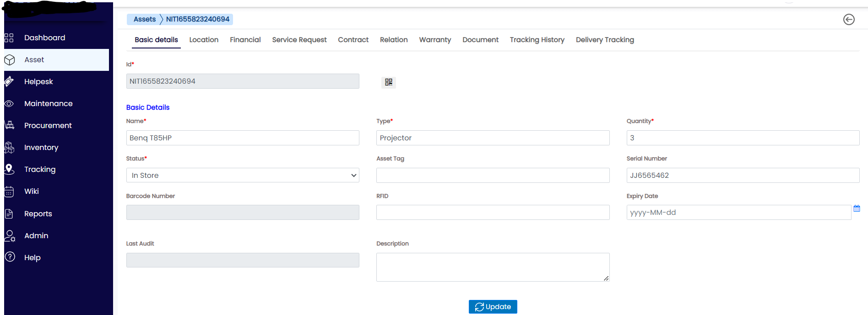Open Reports menu label
The height and width of the screenshot is (315, 868).
pos(38,214)
